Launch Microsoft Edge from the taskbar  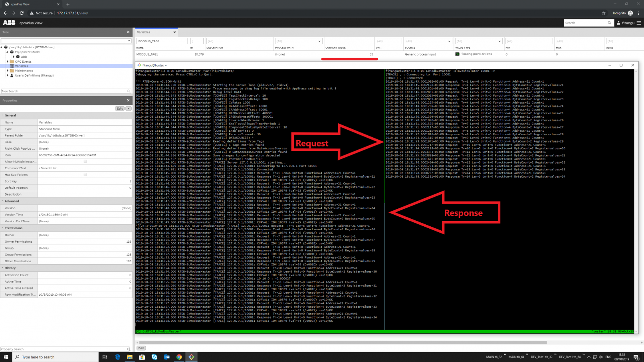click(117, 357)
